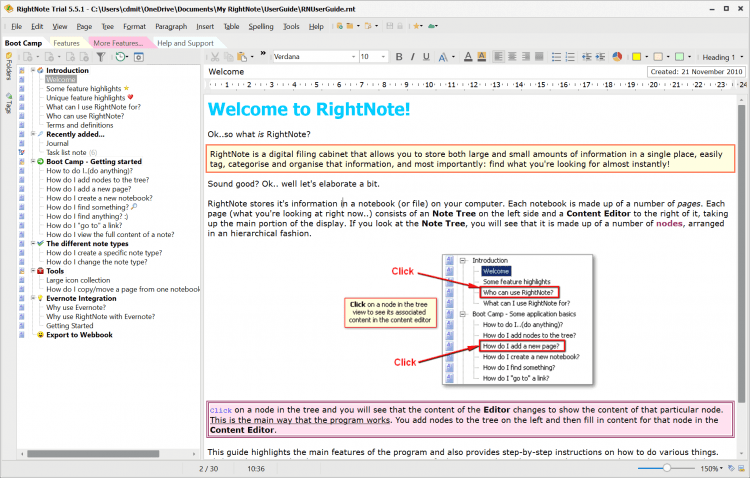Viewport: 750px width, 478px height.
Task: Click the font color icon (underlined A)
Action: 468,57
